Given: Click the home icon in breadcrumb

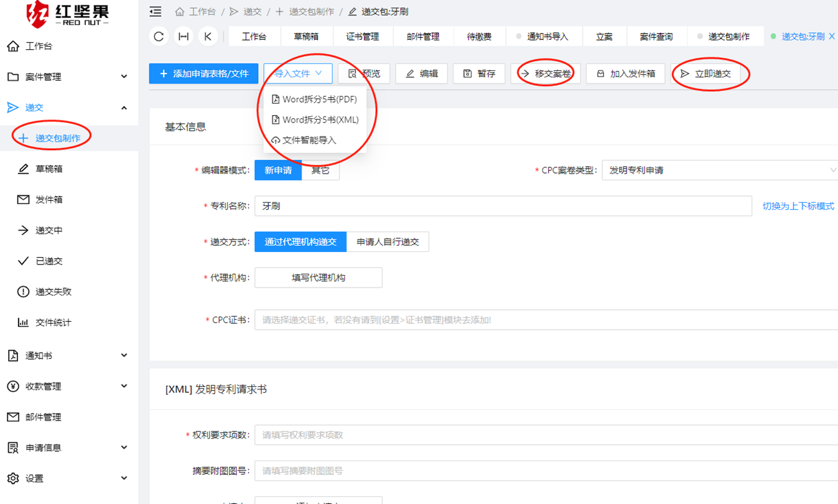Looking at the screenshot, I should pos(180,11).
